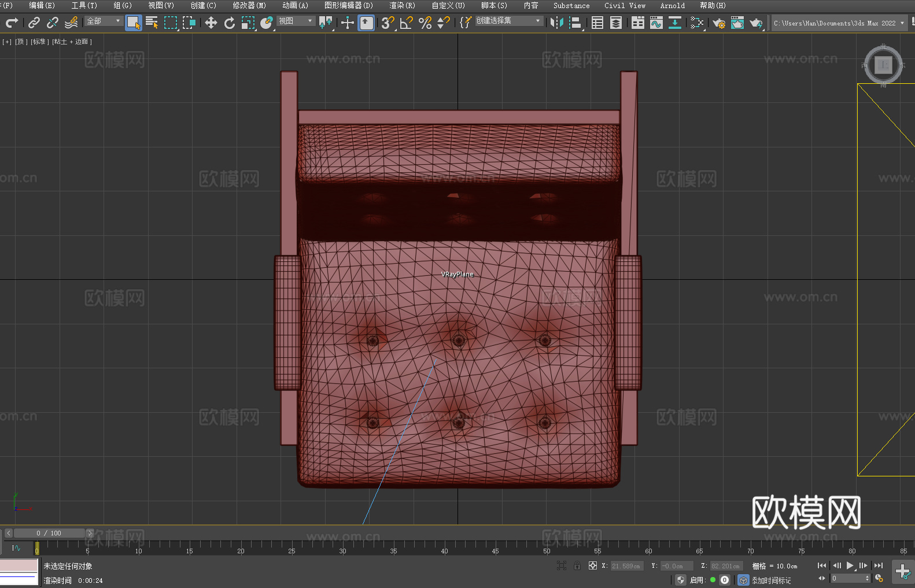Viewport: 915px width, 588px height.
Task: Open the reference coordinate system dropdown
Action: (296, 21)
